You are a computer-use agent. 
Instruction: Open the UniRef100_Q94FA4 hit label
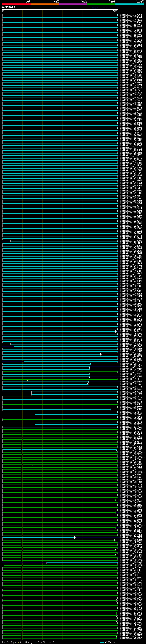(x=131, y=17)
